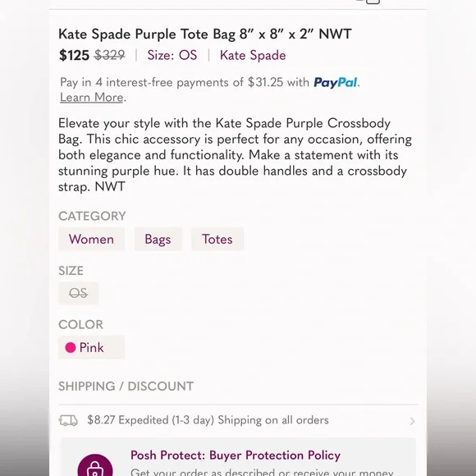Click the Learn More PayPal link
Viewport: 476px width, 476px height.
pos(91,98)
